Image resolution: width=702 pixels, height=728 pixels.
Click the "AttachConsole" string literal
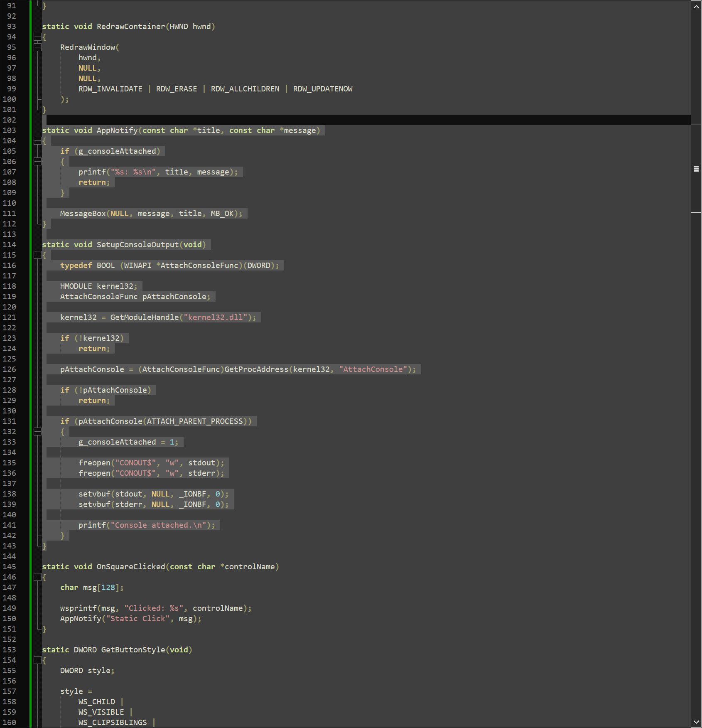pos(373,369)
